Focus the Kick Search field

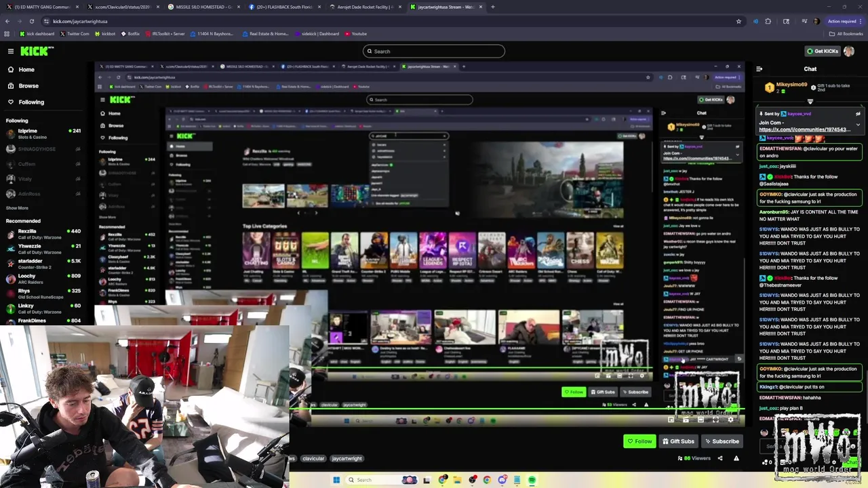pyautogui.click(x=434, y=51)
